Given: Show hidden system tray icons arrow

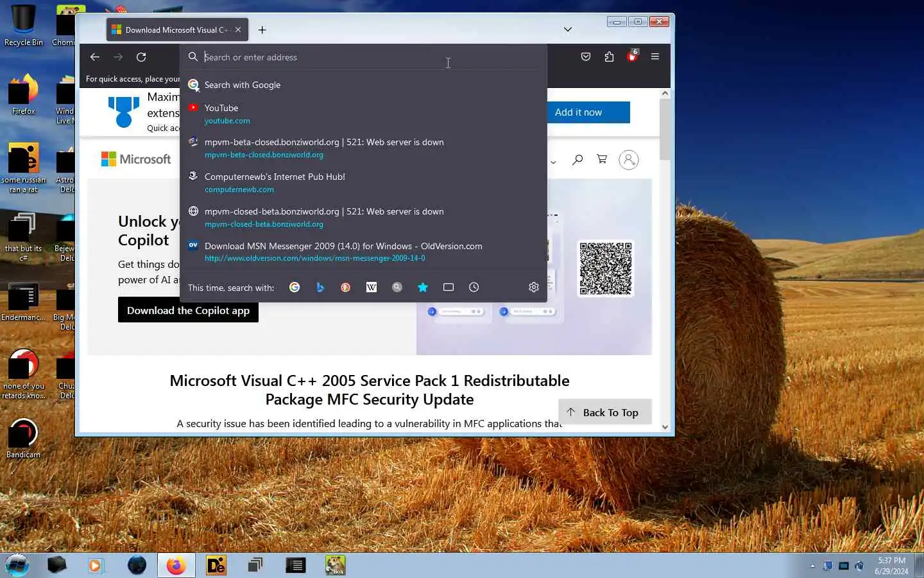Looking at the screenshot, I should point(812,566).
